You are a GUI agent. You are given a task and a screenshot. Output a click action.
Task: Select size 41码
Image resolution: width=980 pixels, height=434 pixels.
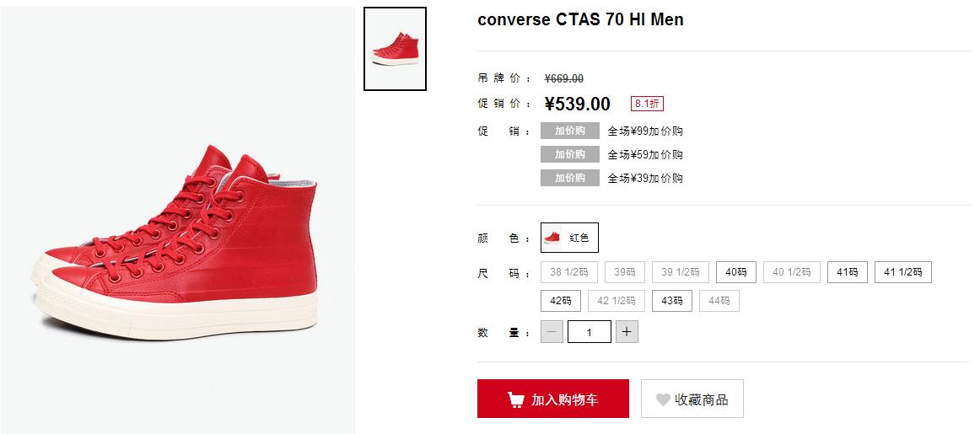point(848,272)
